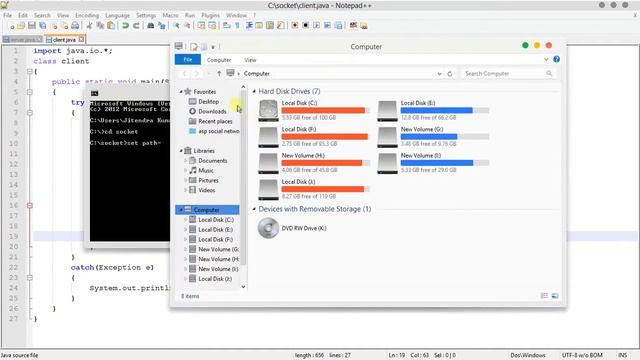Click the Save icon in Notepad++ toolbar
Viewport: 640px width, 360px height.
[31, 26]
